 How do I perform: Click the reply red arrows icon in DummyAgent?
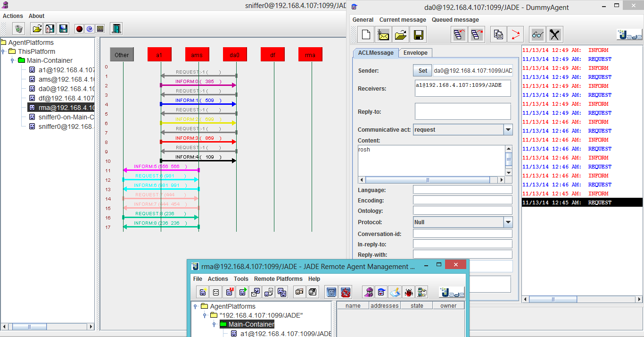(516, 34)
